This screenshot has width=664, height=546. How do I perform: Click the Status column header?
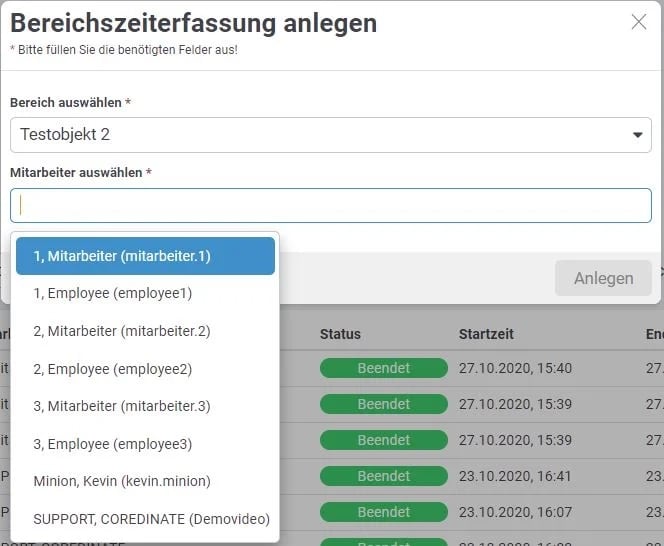[x=340, y=334]
